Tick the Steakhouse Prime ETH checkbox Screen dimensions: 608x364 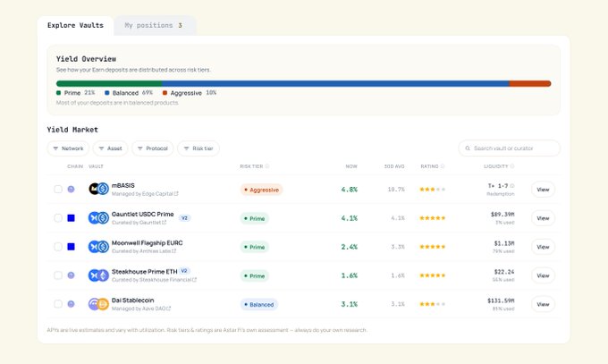click(58, 275)
